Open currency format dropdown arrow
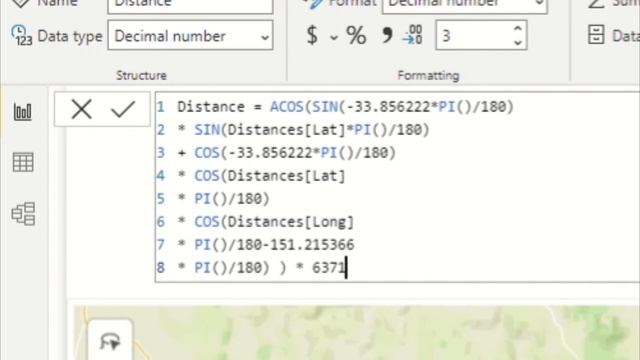Screen dimensions: 640x360 point(334,38)
